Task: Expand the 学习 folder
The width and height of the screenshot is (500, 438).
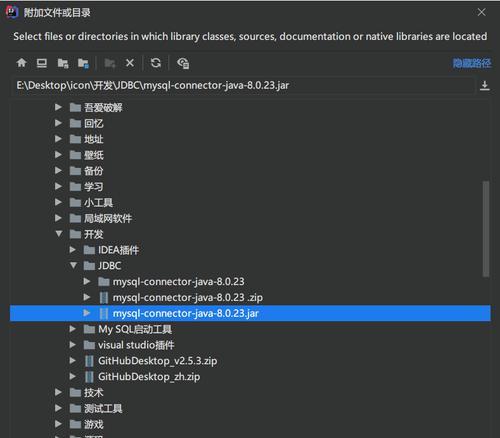Action: pyautogui.click(x=58, y=186)
